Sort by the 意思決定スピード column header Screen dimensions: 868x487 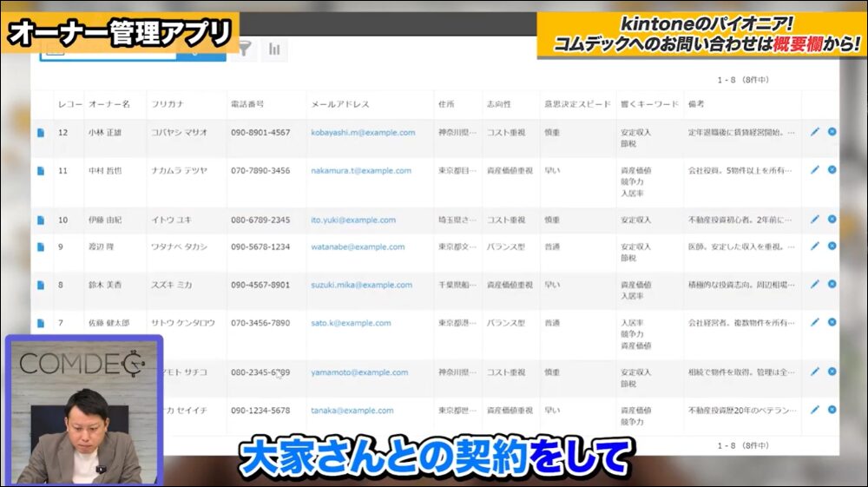tap(577, 104)
